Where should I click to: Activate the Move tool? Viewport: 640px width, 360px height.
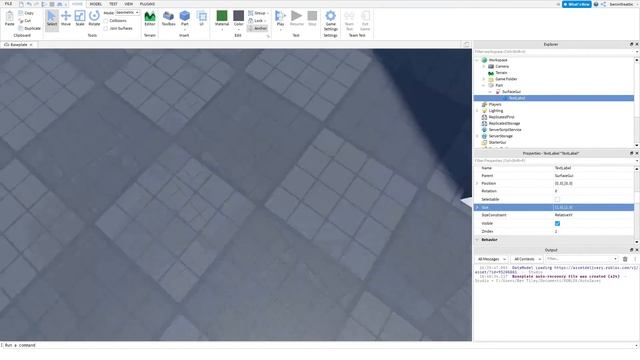(66, 19)
